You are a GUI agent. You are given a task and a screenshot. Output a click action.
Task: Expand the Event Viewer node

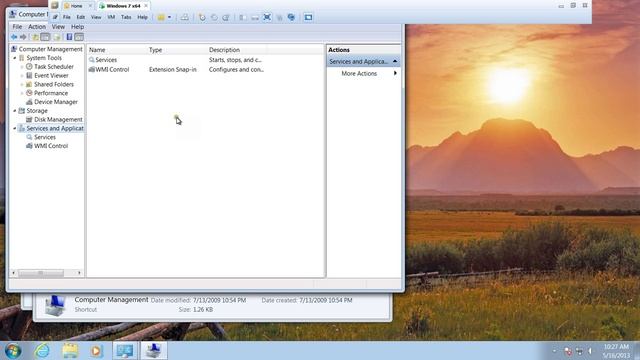(x=22, y=76)
